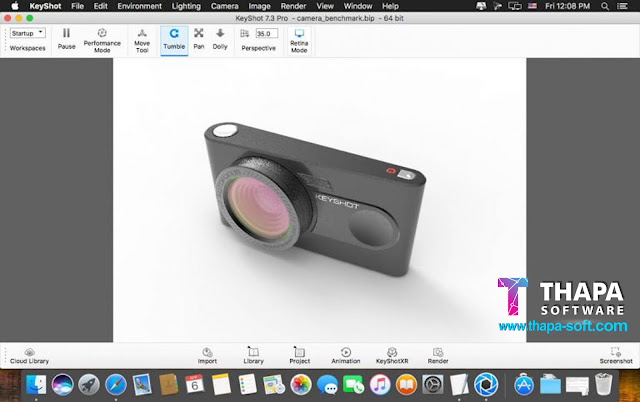Open the View menu
Image resolution: width=640 pixels, height=402 pixels.
pyautogui.click(x=325, y=6)
